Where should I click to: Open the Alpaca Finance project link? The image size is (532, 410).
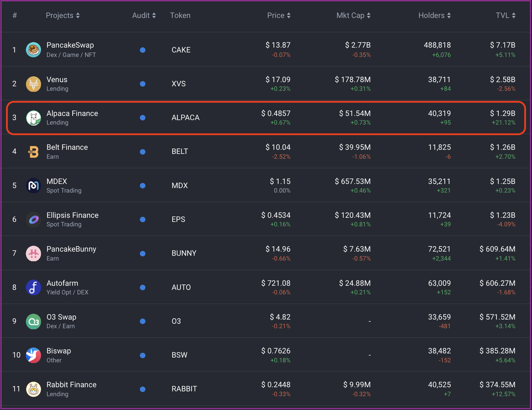(72, 114)
